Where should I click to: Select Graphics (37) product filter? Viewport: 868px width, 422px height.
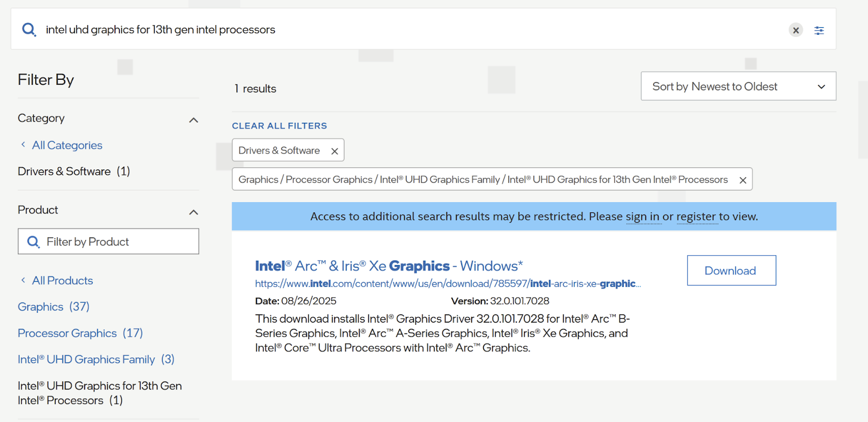53,307
